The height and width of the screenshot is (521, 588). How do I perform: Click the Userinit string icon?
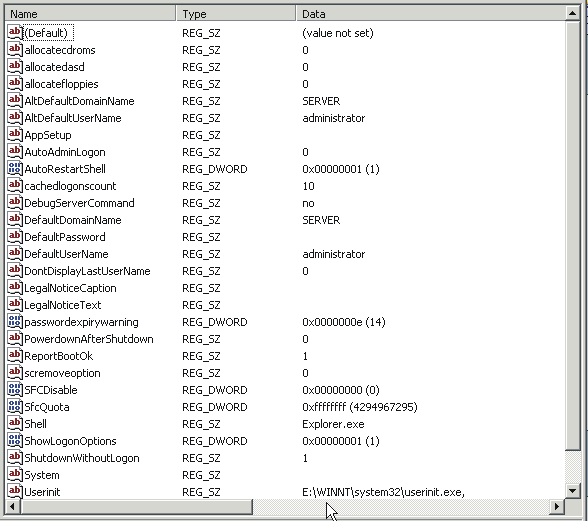15,491
